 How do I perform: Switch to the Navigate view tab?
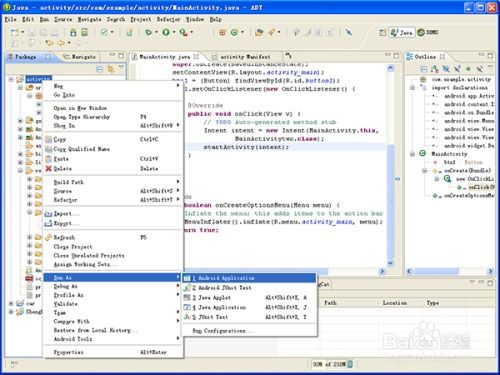pyautogui.click(x=80, y=57)
